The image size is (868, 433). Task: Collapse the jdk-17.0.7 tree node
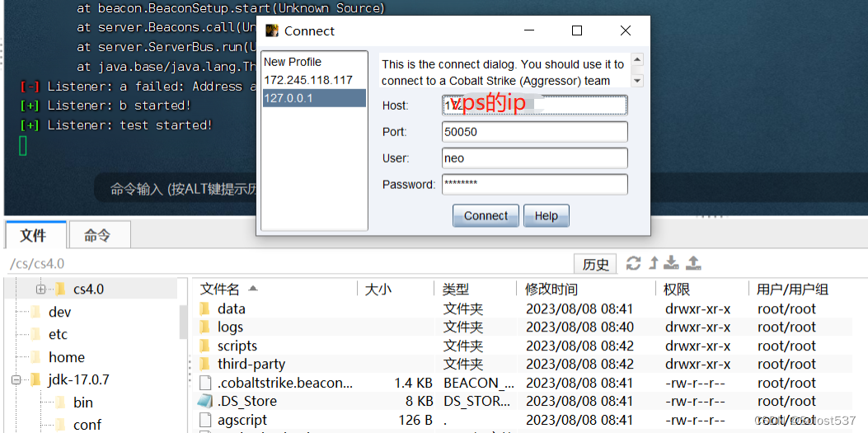(x=16, y=380)
